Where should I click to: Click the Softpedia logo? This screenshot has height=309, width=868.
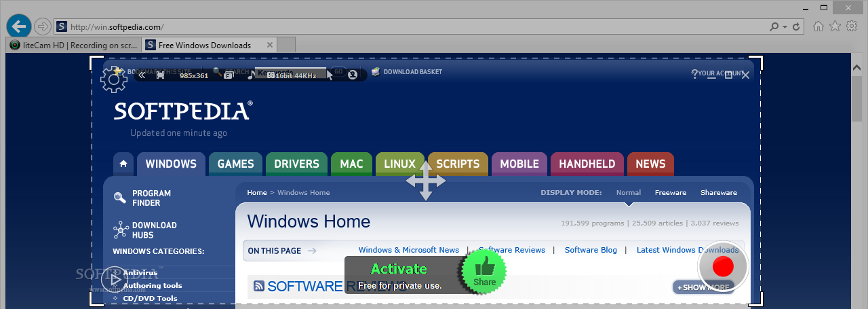pos(183,111)
